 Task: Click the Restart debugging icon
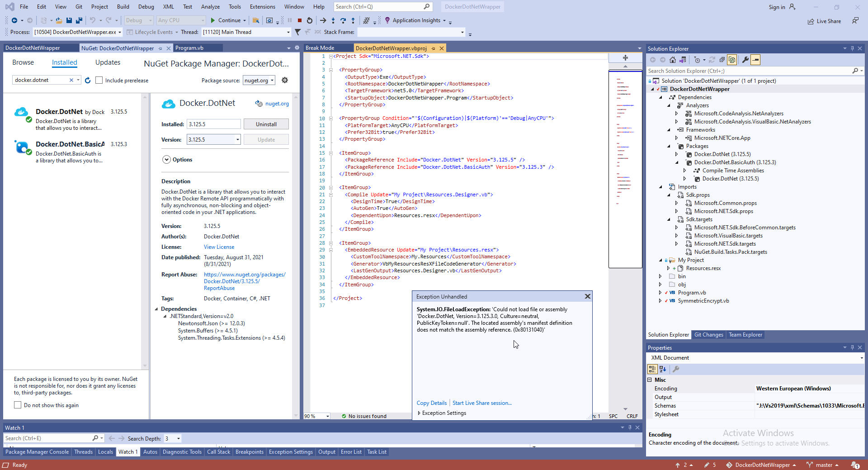pyautogui.click(x=310, y=20)
